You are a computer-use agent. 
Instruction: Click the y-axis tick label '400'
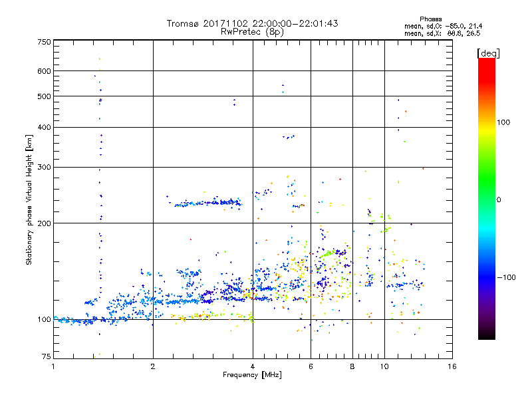coord(44,127)
